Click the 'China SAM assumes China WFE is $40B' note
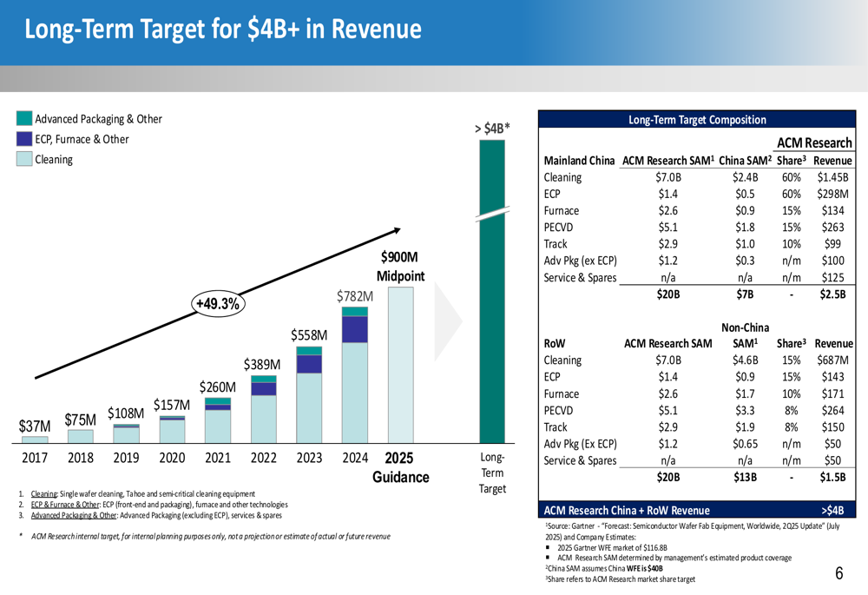Viewport: 868px width, 595px height. (604, 568)
